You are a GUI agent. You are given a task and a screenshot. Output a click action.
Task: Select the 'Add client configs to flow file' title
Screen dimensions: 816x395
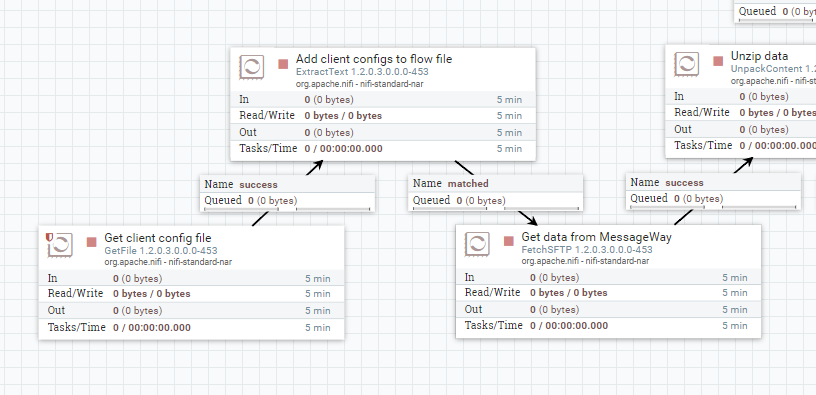click(374, 59)
